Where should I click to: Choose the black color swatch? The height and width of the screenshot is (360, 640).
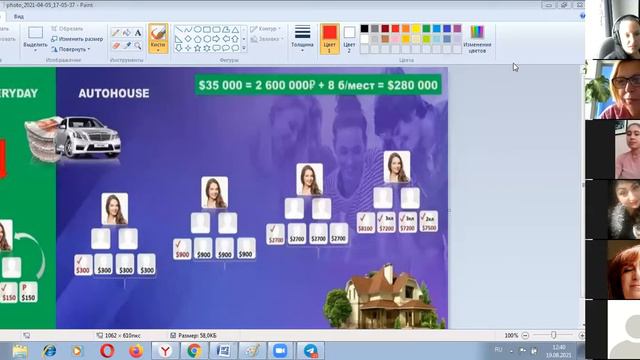tap(364, 29)
